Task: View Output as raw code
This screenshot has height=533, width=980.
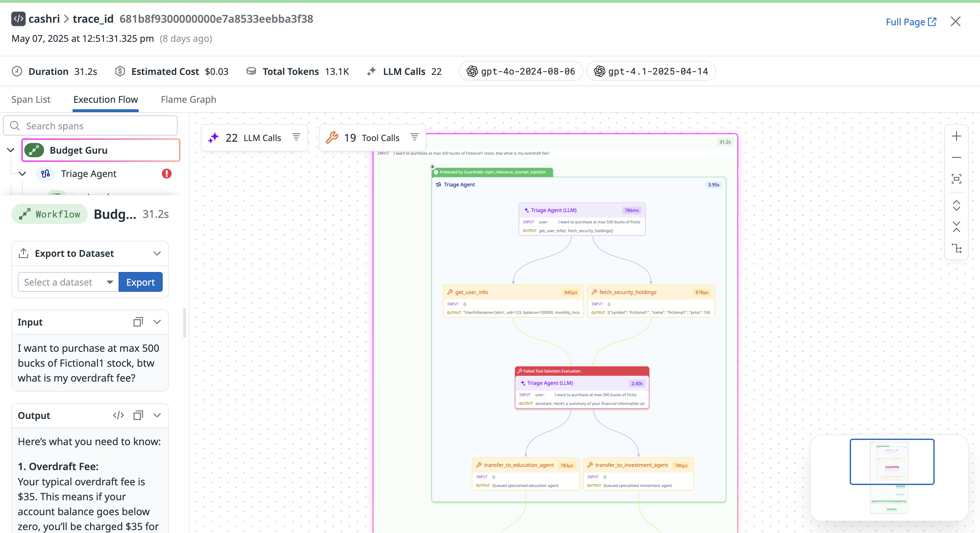Action: tap(118, 415)
